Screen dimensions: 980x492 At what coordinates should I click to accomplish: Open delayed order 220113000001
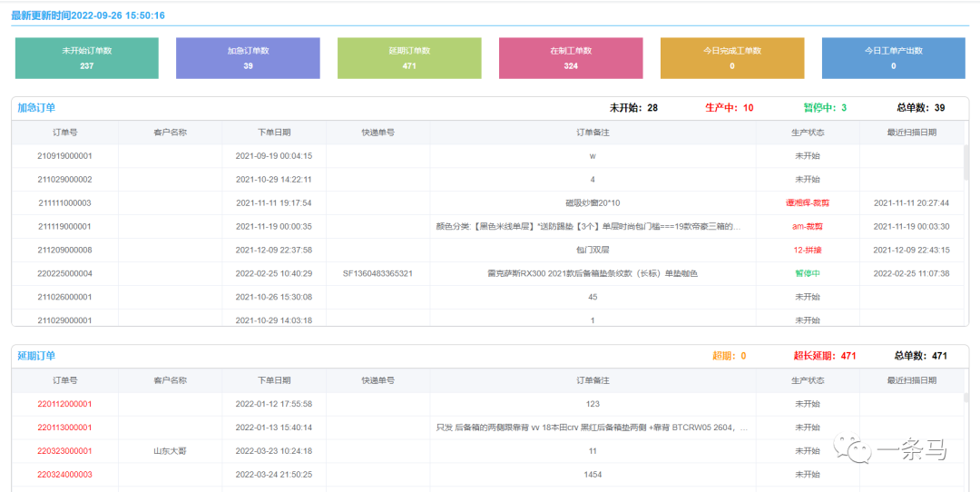coord(65,428)
